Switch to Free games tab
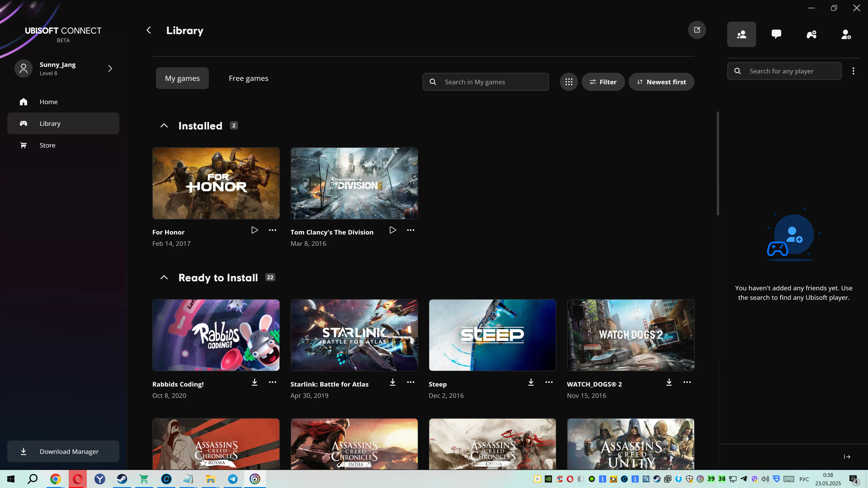Screen dimensions: 868x488 click(x=249, y=78)
